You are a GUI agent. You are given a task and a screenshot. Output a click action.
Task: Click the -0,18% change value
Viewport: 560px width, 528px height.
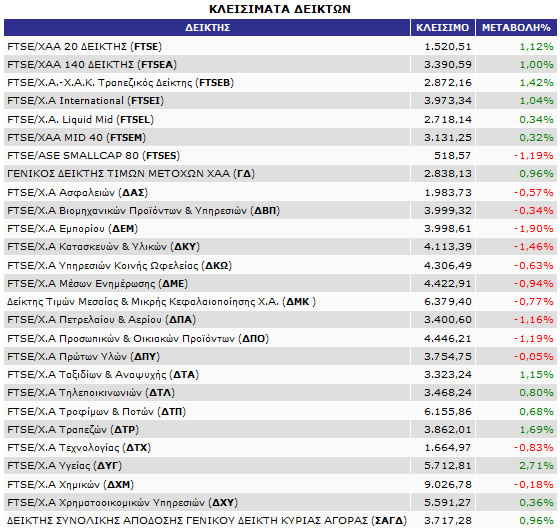[x=534, y=485]
